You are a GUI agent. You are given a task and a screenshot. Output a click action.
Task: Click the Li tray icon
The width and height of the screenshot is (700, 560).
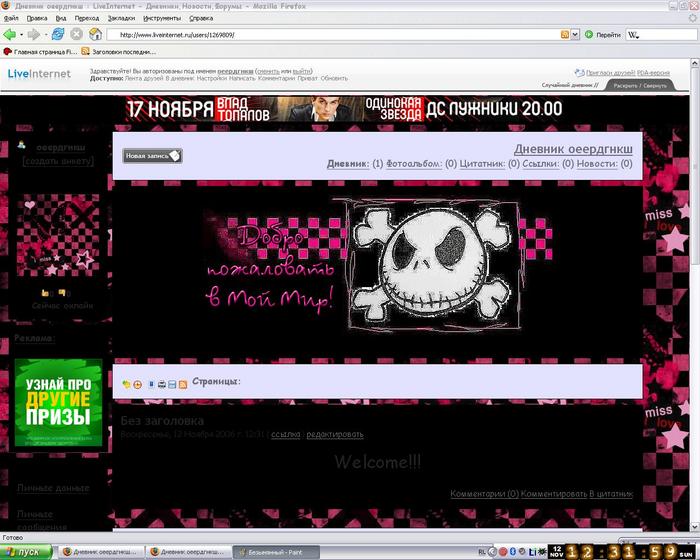coord(533,552)
